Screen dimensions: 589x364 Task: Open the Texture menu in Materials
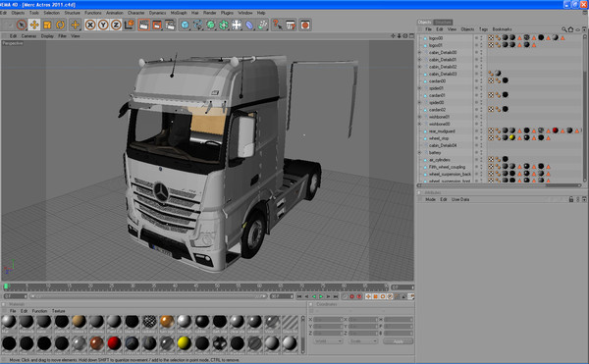tap(58, 311)
